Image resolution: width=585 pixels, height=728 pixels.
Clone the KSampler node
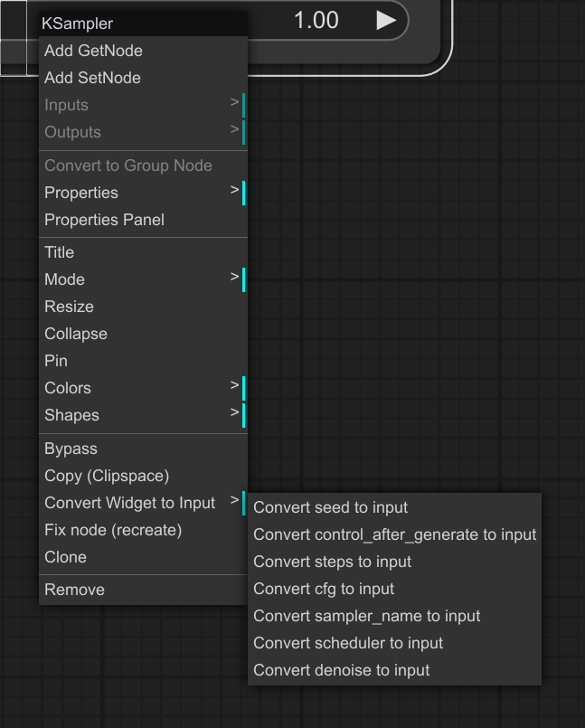point(63,557)
